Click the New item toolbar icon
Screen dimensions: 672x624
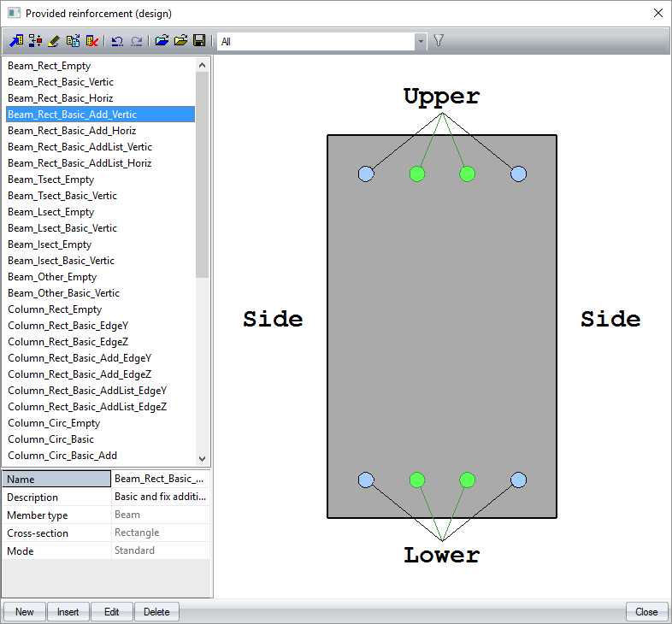16,41
